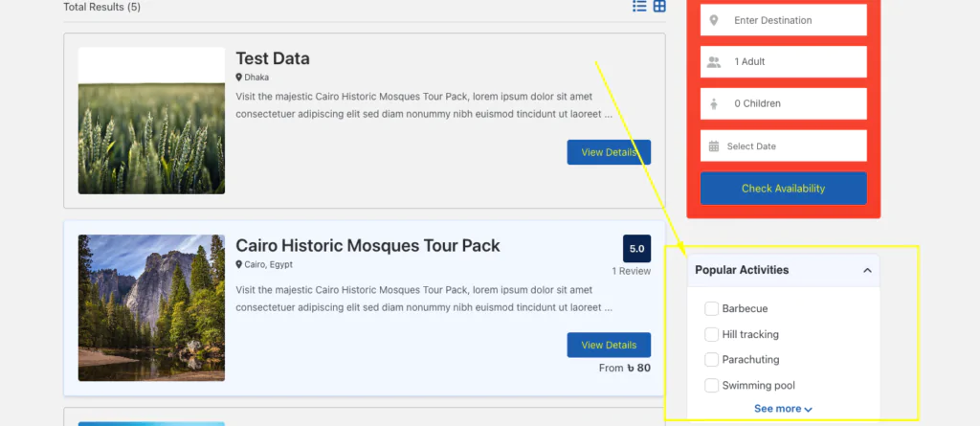Click the Swimming pool label text
This screenshot has width=980, height=426.
click(758, 386)
